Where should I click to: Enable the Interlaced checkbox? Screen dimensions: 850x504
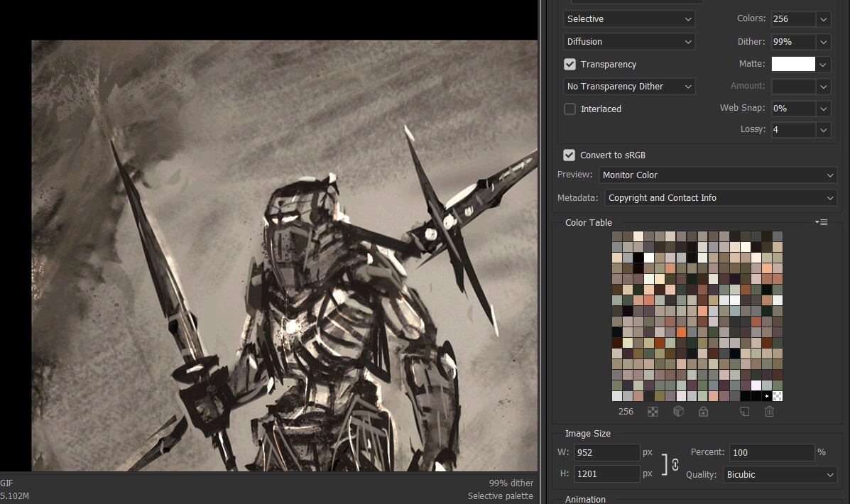click(570, 109)
